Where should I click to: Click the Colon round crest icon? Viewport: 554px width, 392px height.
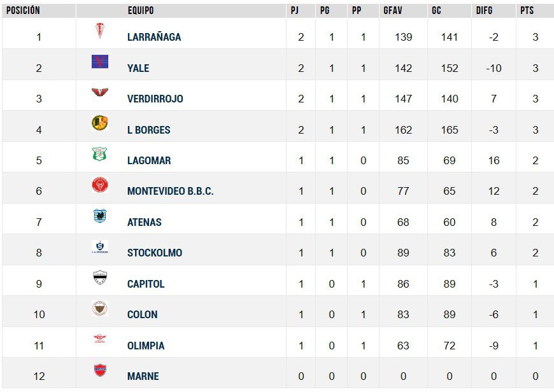(x=100, y=308)
